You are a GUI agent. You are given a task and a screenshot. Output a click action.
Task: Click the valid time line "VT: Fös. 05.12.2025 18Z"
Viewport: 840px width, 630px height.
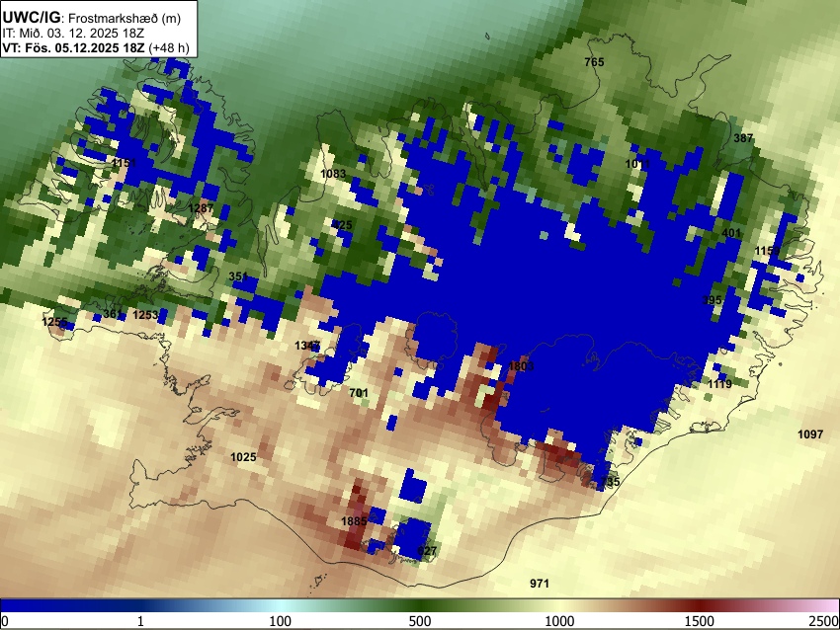click(73, 47)
